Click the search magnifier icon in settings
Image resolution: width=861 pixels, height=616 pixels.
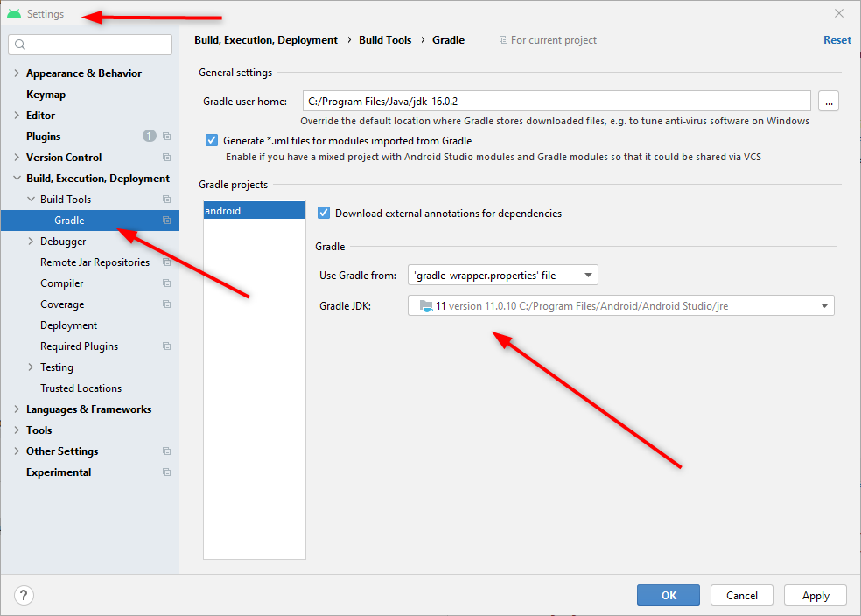(x=20, y=45)
